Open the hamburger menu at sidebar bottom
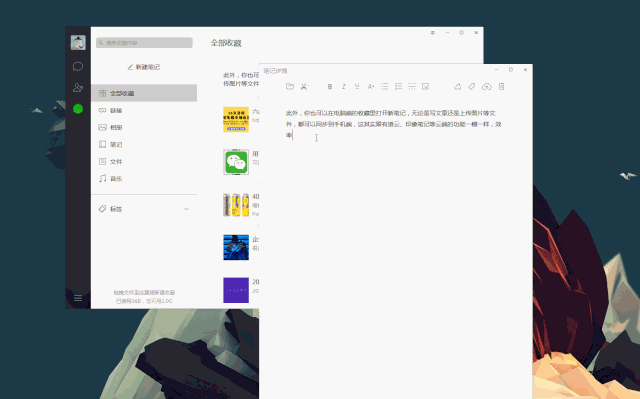This screenshot has height=399, width=640. click(x=78, y=298)
